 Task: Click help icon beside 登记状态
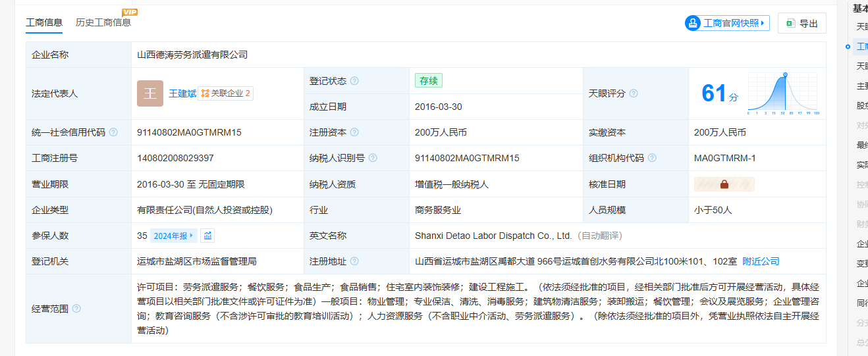click(x=354, y=81)
